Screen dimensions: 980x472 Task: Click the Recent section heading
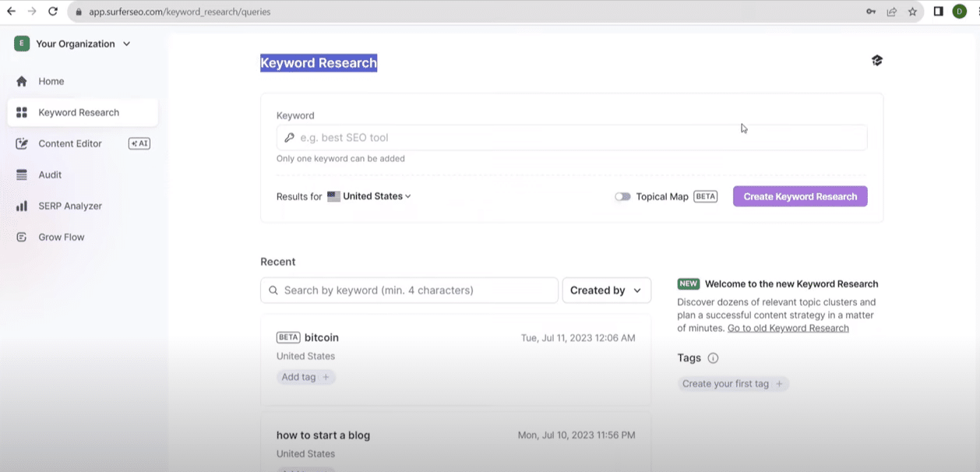point(278,262)
